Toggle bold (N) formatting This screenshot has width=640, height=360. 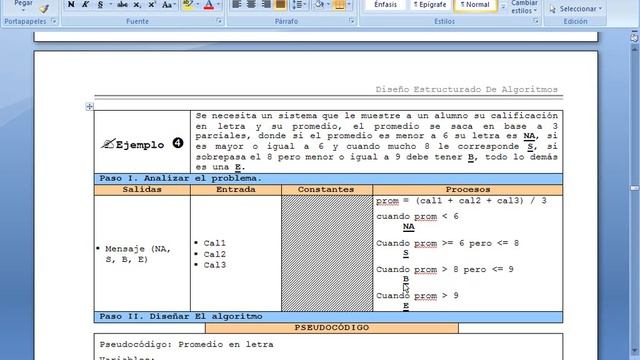tap(71, 4)
